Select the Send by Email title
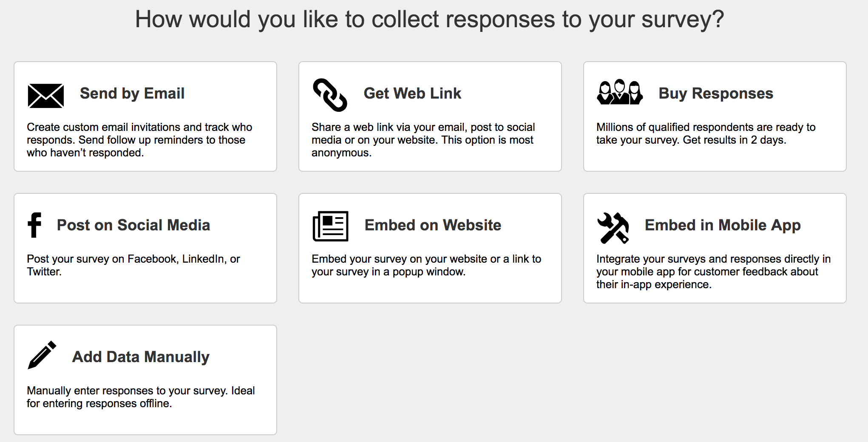 tap(132, 93)
